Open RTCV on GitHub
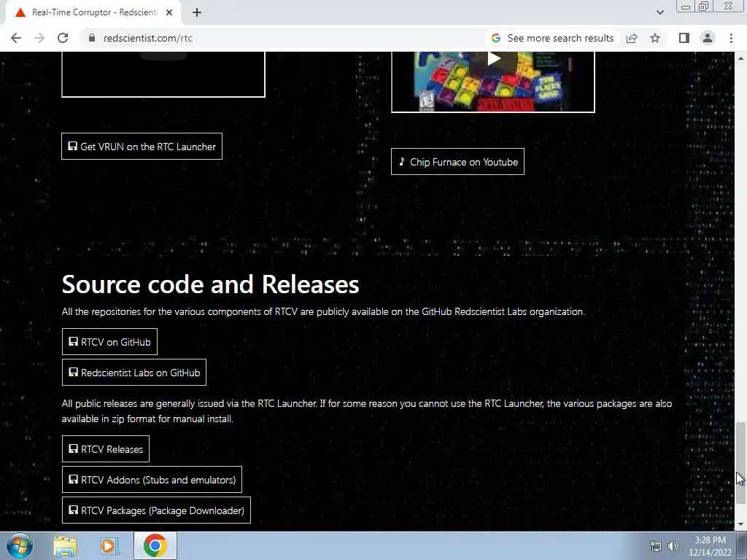Image resolution: width=747 pixels, height=560 pixels. click(x=109, y=341)
